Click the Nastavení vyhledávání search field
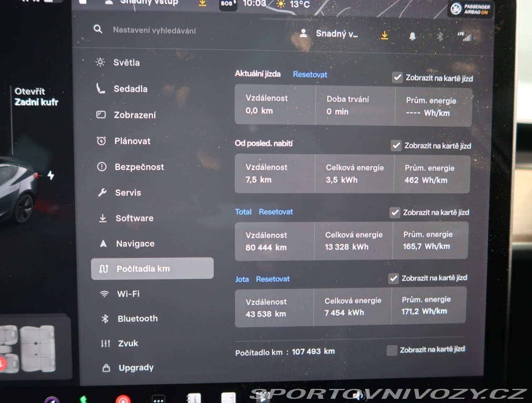The width and height of the screenshot is (532, 403). pos(154,30)
